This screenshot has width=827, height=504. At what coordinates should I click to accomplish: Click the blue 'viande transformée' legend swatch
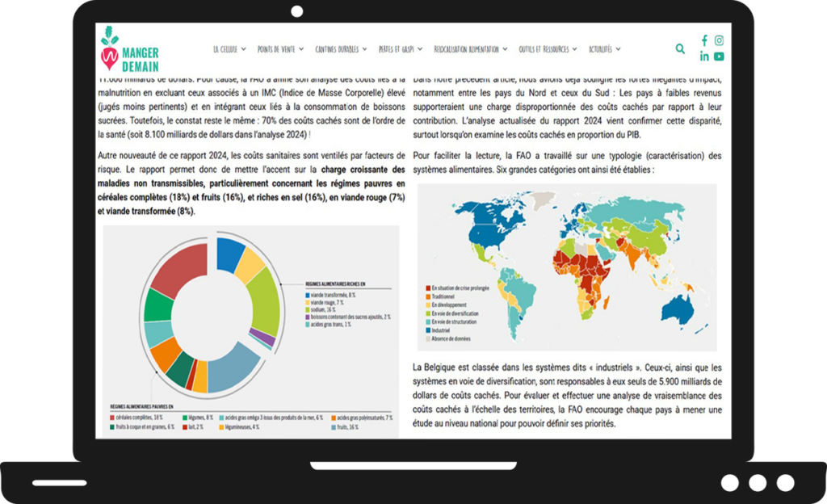308,296
